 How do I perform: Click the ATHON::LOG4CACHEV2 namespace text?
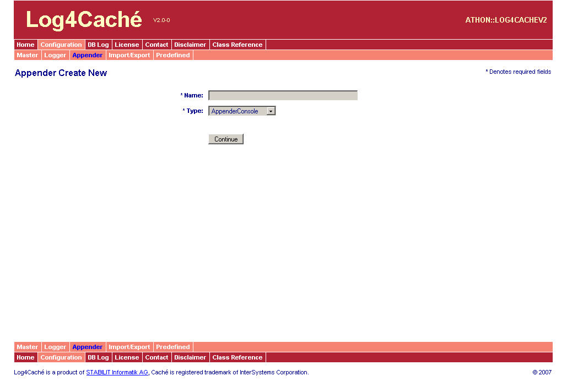(506, 20)
